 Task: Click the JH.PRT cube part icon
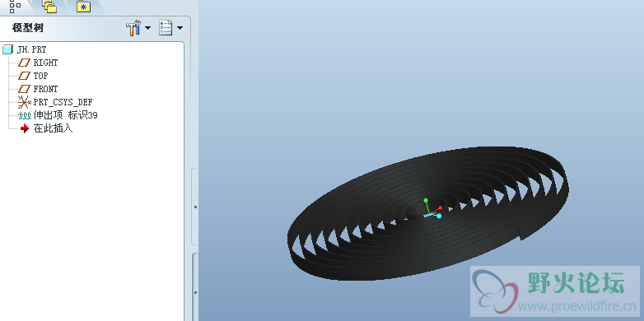point(7,49)
